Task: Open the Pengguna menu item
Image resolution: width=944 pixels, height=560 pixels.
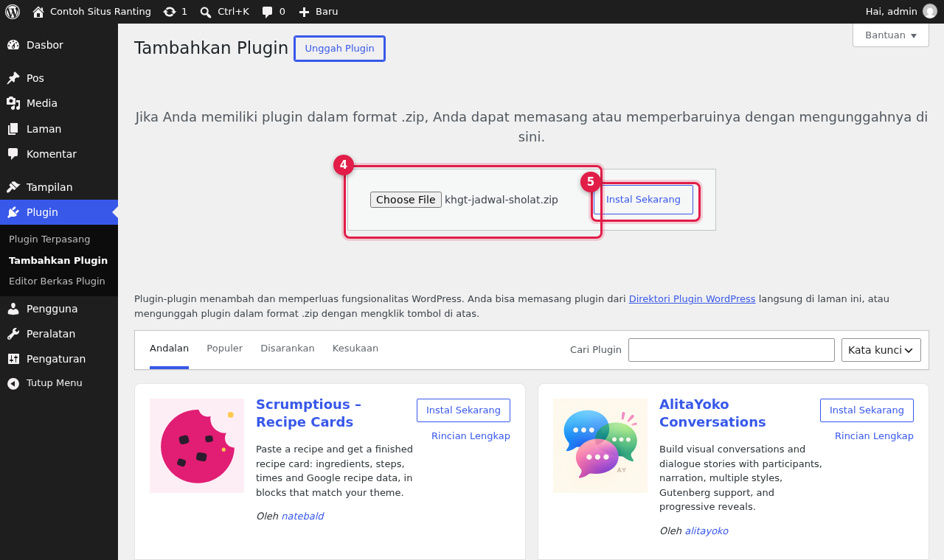Action: (59, 309)
